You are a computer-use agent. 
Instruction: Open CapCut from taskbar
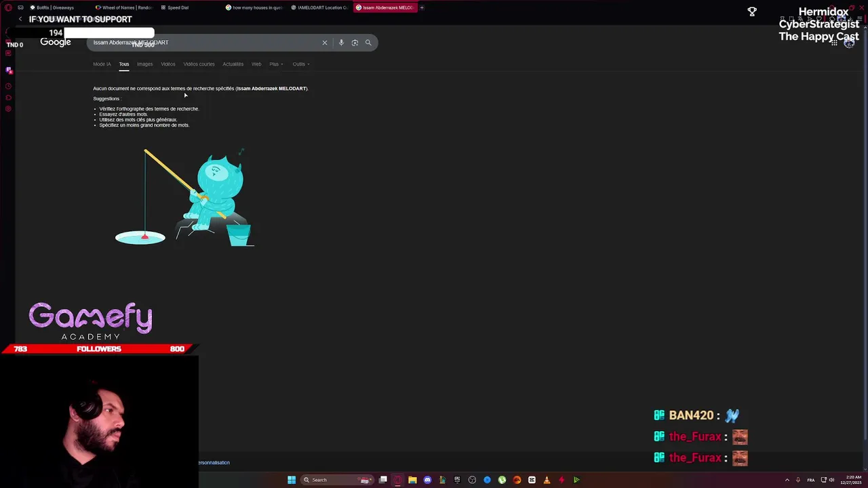tap(532, 480)
